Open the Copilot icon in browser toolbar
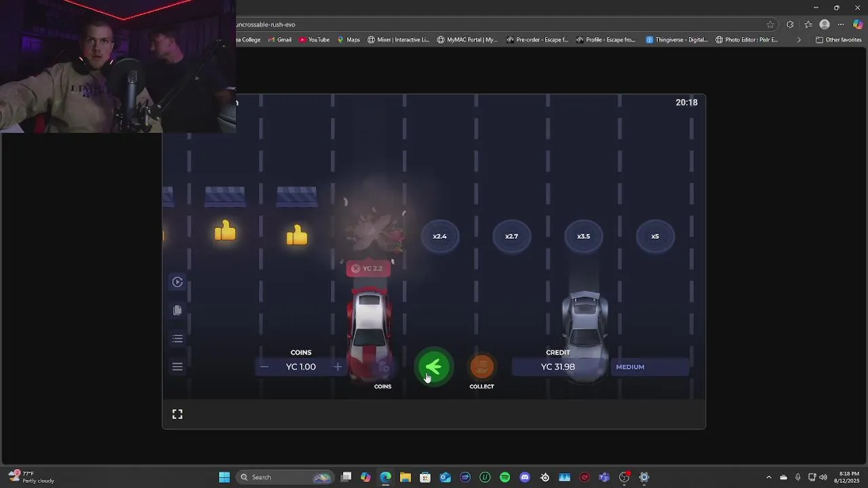 pos(858,24)
